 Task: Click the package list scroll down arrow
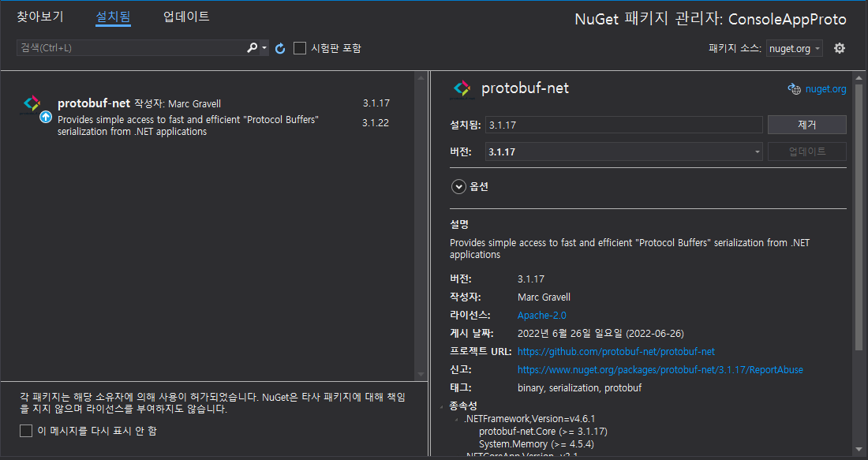click(x=421, y=375)
